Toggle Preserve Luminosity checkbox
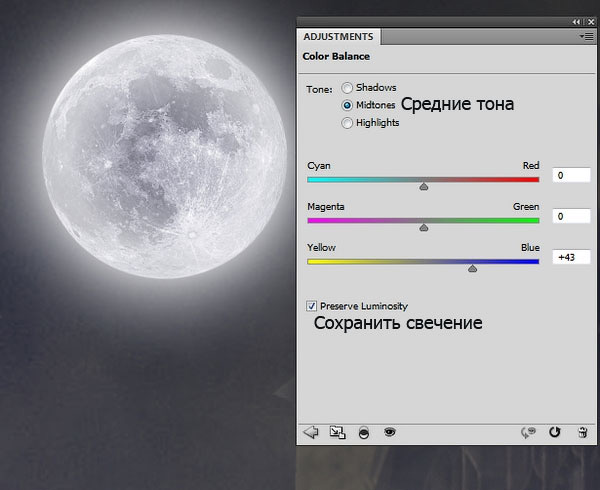This screenshot has width=600, height=490. [311, 306]
